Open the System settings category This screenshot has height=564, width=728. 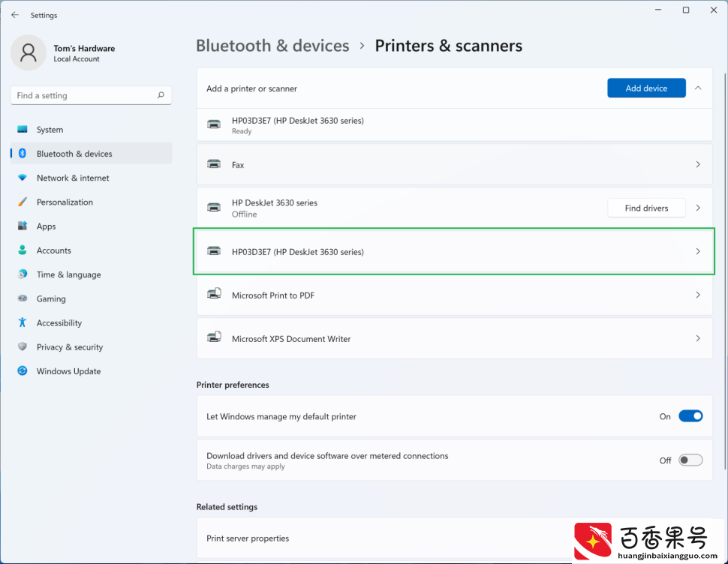(91, 130)
